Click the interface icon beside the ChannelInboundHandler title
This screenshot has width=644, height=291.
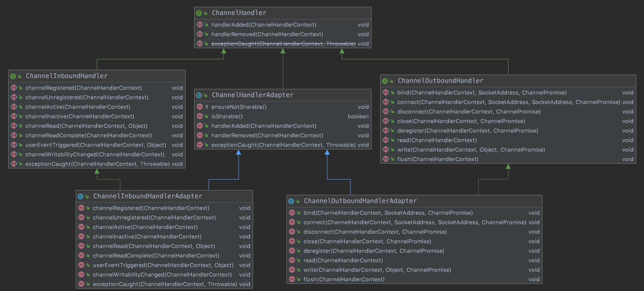(x=13, y=76)
